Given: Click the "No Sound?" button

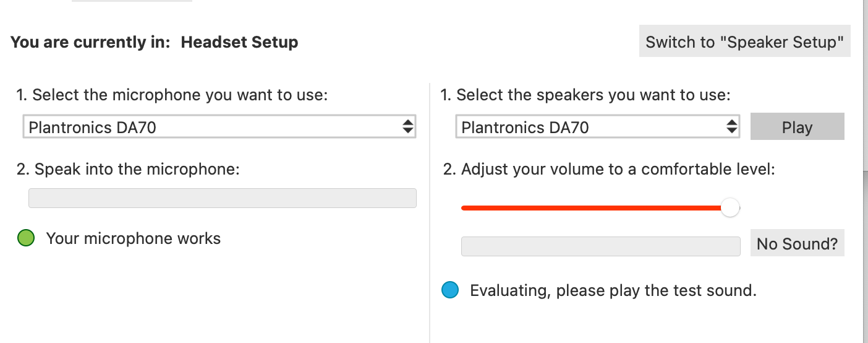Looking at the screenshot, I should coord(797,243).
